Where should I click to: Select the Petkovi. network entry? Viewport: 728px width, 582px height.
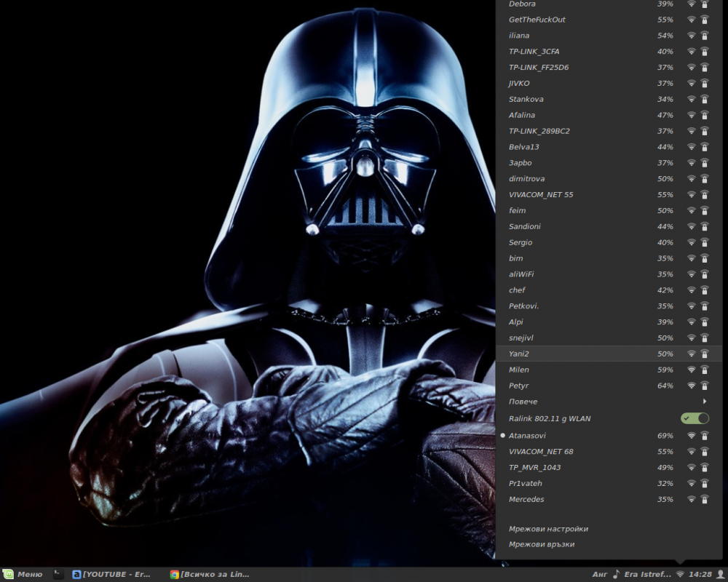click(x=609, y=306)
